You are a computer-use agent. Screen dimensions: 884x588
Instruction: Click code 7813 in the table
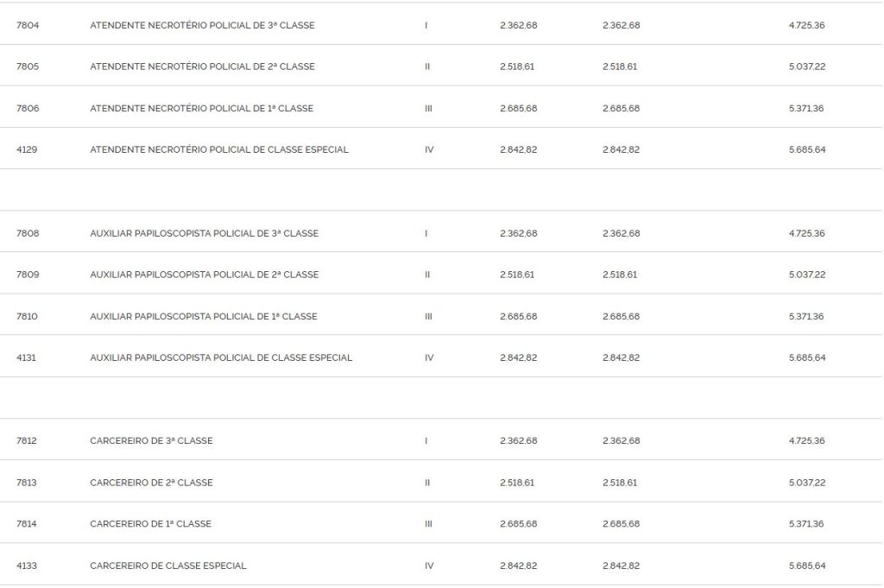tap(28, 483)
